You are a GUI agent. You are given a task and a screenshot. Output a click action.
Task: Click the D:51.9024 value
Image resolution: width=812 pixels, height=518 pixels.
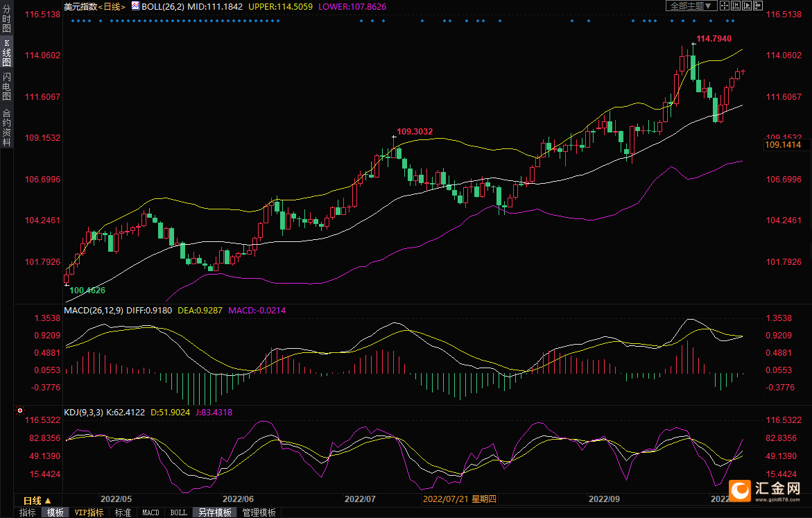[171, 413]
